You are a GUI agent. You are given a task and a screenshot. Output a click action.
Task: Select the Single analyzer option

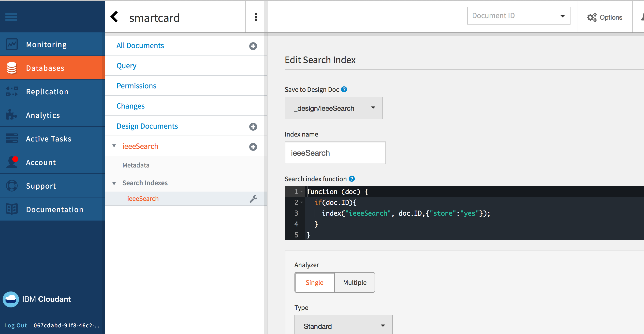(x=314, y=282)
